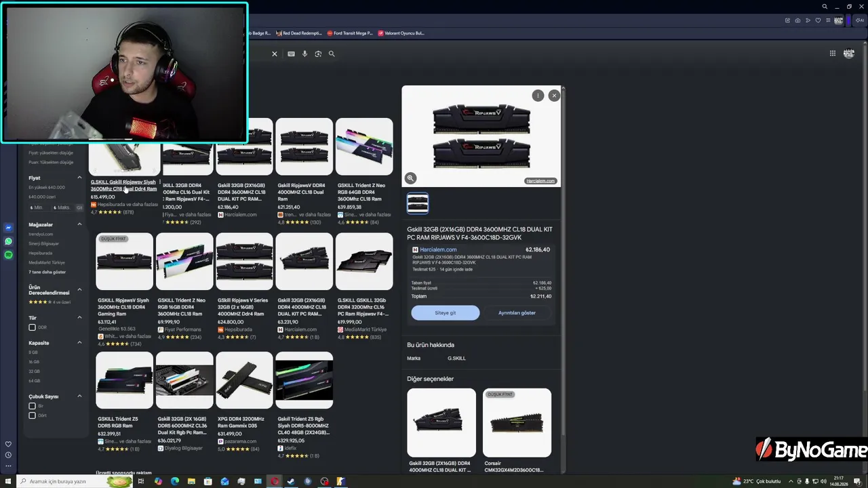Collapse the Tür filter section

(79, 317)
